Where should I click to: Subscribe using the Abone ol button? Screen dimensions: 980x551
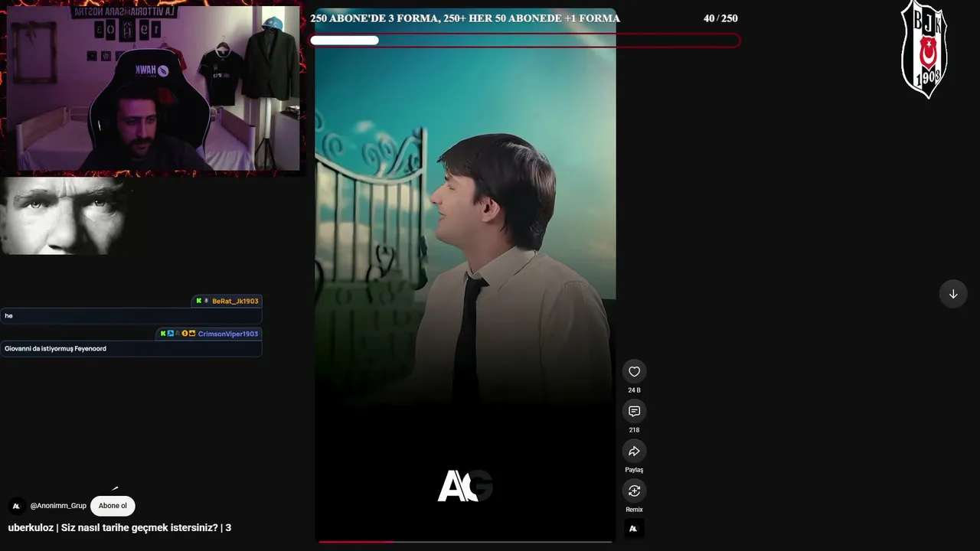[x=113, y=506]
